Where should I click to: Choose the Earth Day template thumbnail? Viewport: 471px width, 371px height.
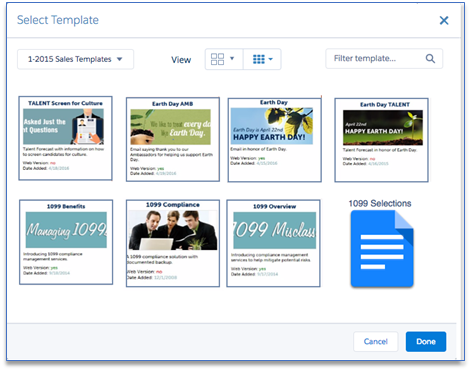pos(274,140)
